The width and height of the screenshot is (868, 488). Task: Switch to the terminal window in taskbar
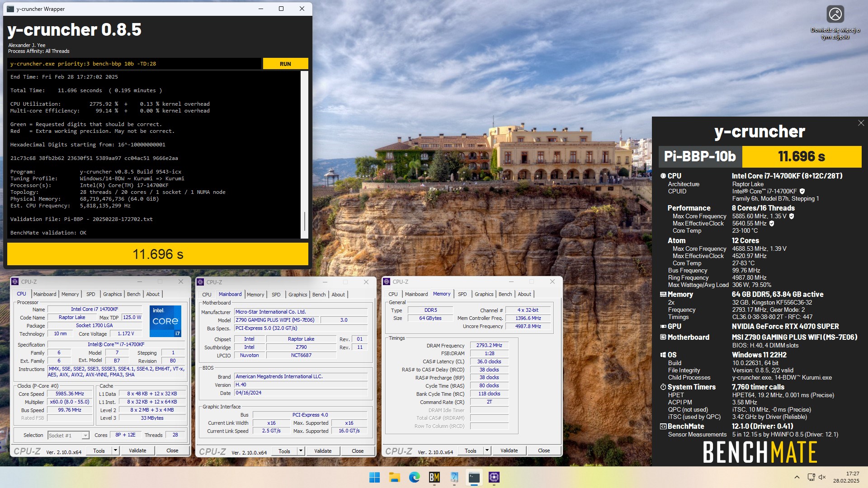474,477
